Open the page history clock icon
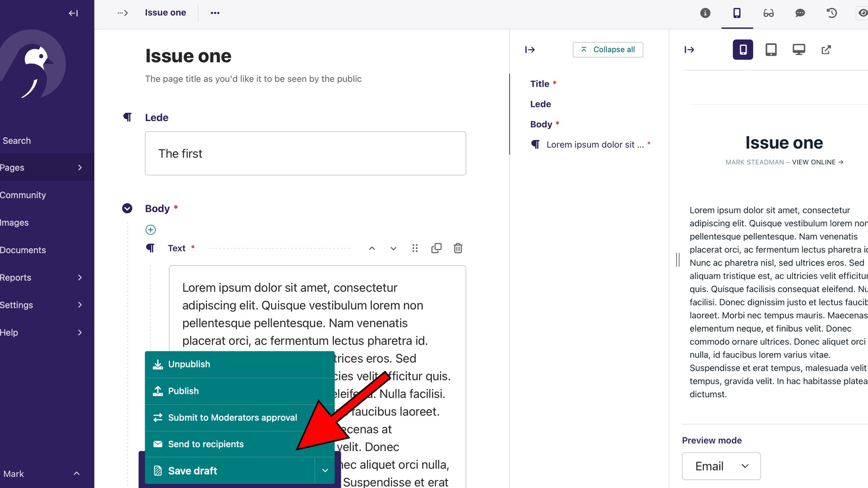Image resolution: width=868 pixels, height=488 pixels. (831, 13)
